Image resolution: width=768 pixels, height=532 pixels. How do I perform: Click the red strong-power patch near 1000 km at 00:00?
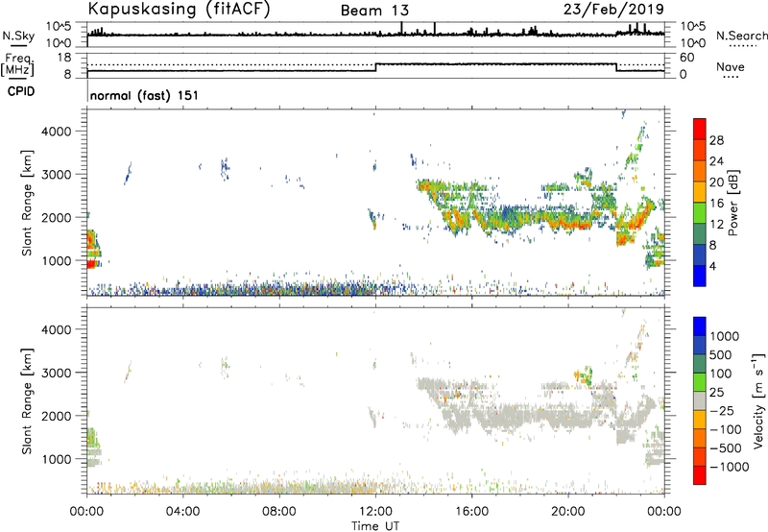tap(92, 263)
